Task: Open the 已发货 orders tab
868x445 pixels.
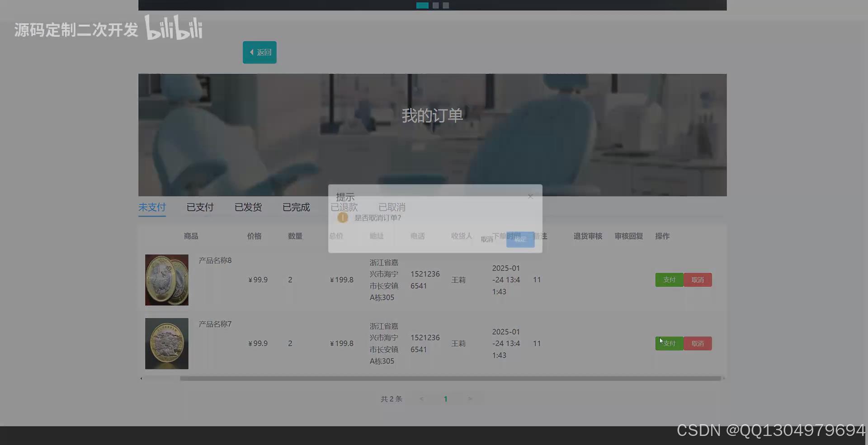Action: click(x=248, y=207)
